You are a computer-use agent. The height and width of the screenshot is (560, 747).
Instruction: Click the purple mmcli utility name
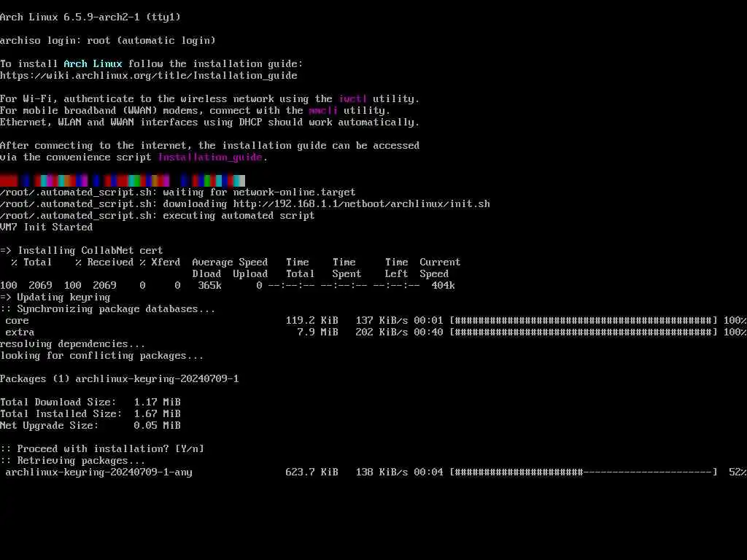323,111
